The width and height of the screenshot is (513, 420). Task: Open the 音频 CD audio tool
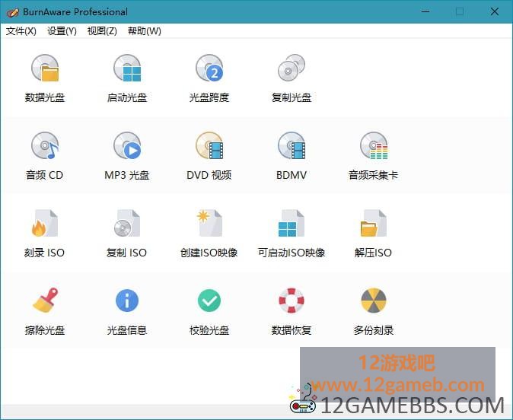coord(45,156)
